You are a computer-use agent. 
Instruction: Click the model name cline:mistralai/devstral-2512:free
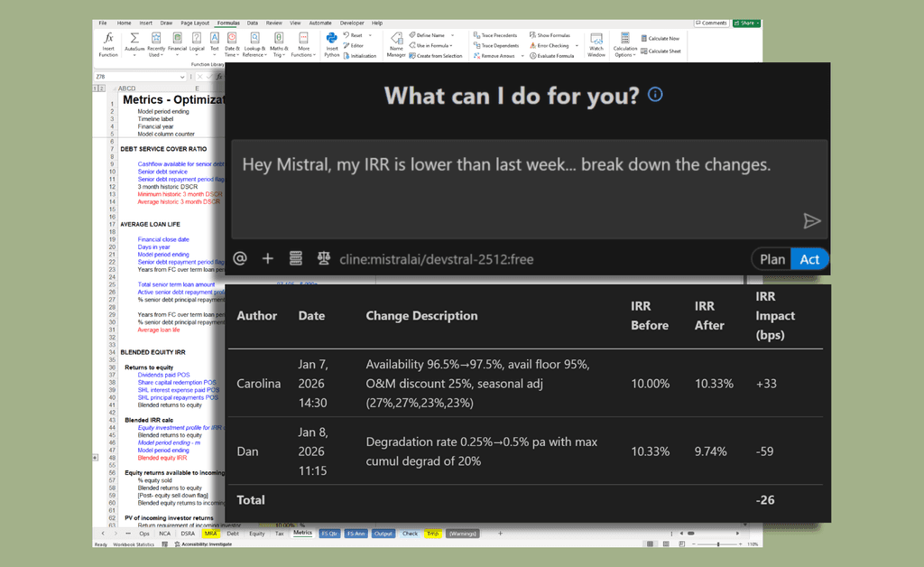coord(436,259)
